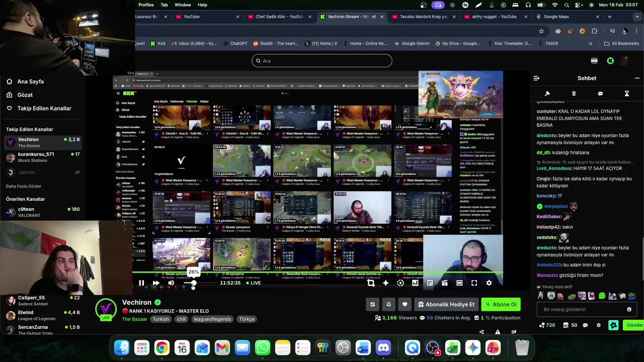Open the shop icon showing 50
Viewport: 644px width, 362px height.
570,325
